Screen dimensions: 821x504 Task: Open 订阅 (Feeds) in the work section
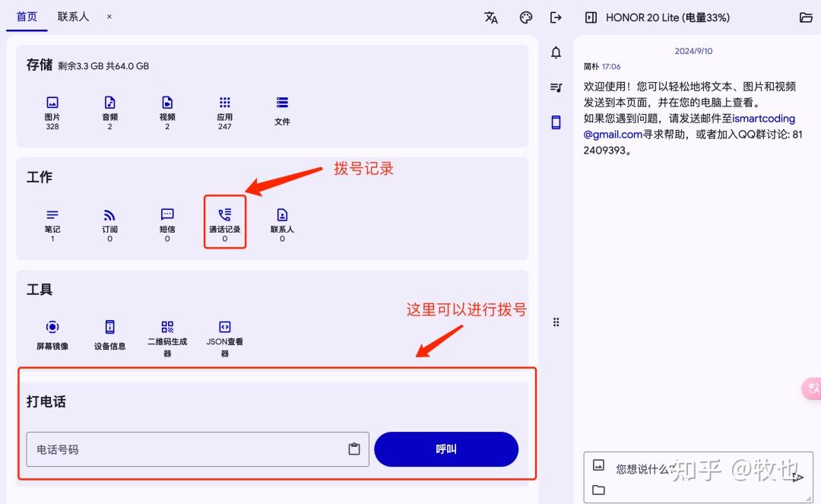coord(110,224)
